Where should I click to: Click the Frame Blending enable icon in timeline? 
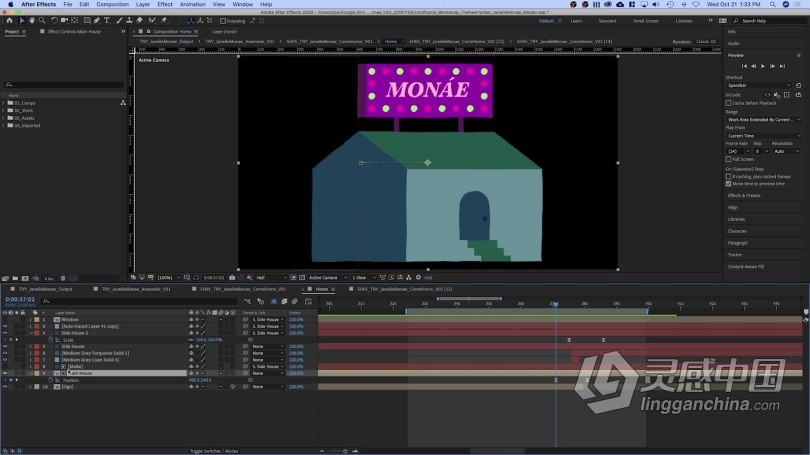click(x=284, y=302)
